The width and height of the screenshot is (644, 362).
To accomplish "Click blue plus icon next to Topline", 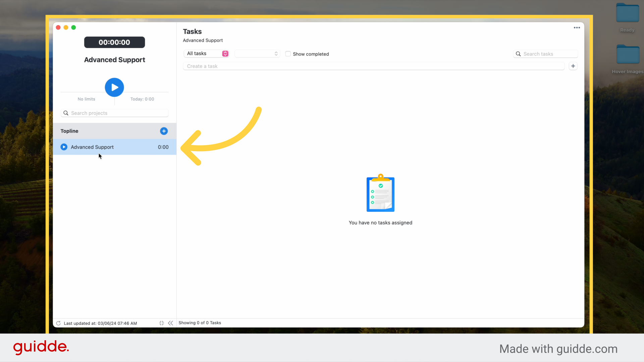I will coord(164,131).
